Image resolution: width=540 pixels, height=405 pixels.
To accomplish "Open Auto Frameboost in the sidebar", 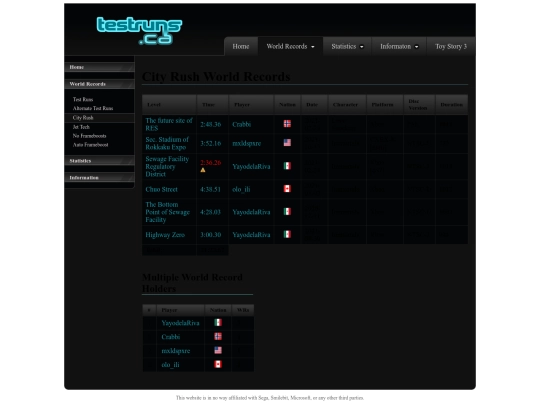I will click(91, 145).
